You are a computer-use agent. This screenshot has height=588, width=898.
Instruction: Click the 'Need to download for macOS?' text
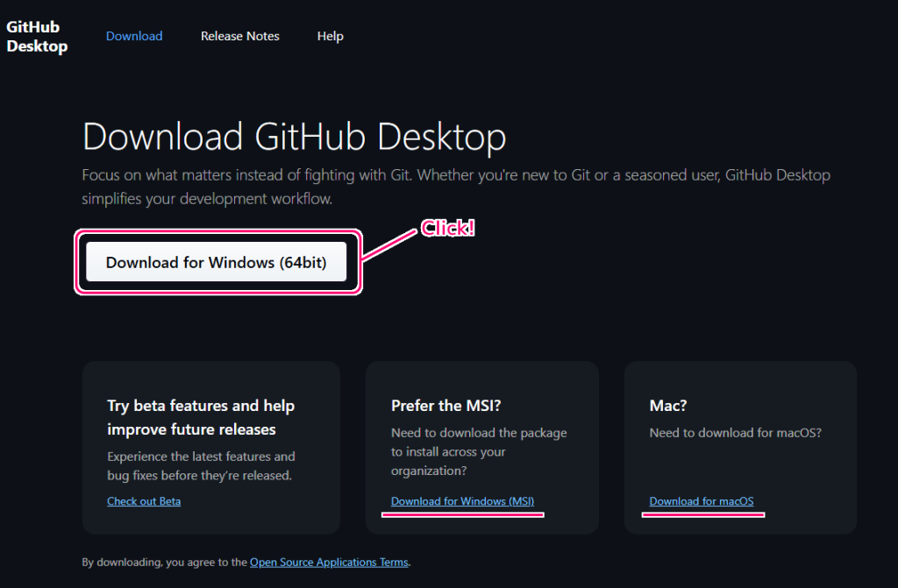(735, 433)
